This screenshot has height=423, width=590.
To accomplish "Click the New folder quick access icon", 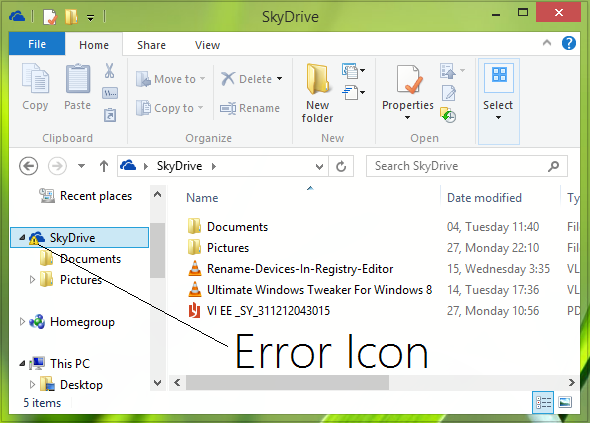I will pos(71,17).
